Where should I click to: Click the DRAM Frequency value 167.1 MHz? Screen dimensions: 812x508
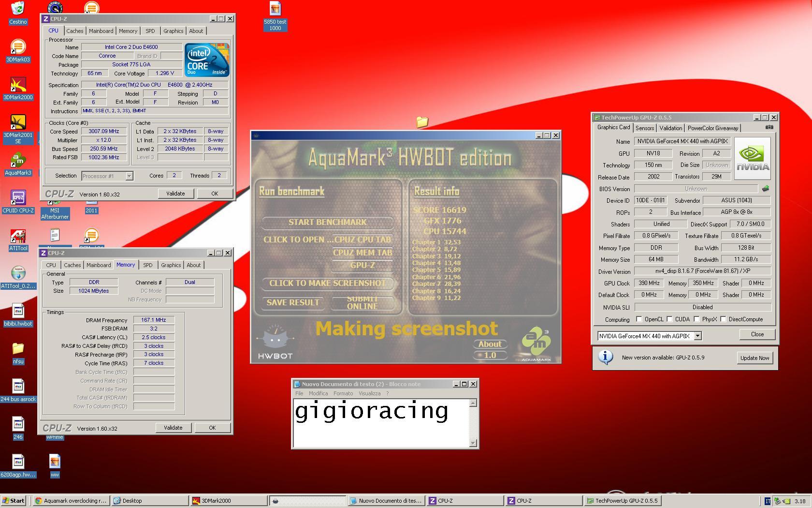154,320
